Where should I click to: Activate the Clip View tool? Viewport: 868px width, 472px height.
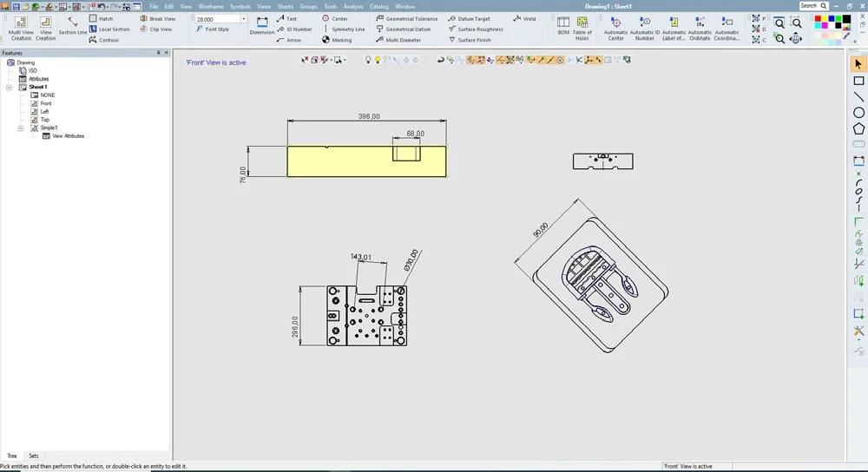click(156, 29)
